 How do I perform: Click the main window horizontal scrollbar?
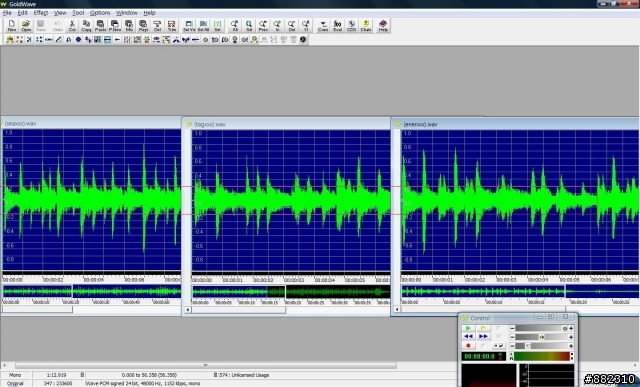[x=205, y=365]
